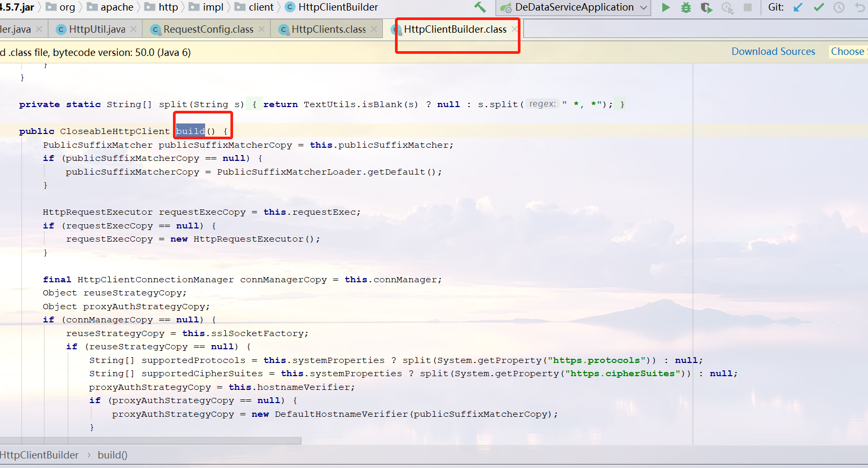This screenshot has height=468, width=868.
Task: Click the hostnameVerifier field reference
Action: pos(303,387)
